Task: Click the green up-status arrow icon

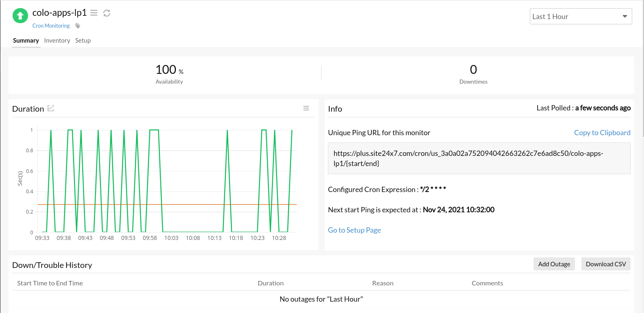Action: tap(20, 16)
